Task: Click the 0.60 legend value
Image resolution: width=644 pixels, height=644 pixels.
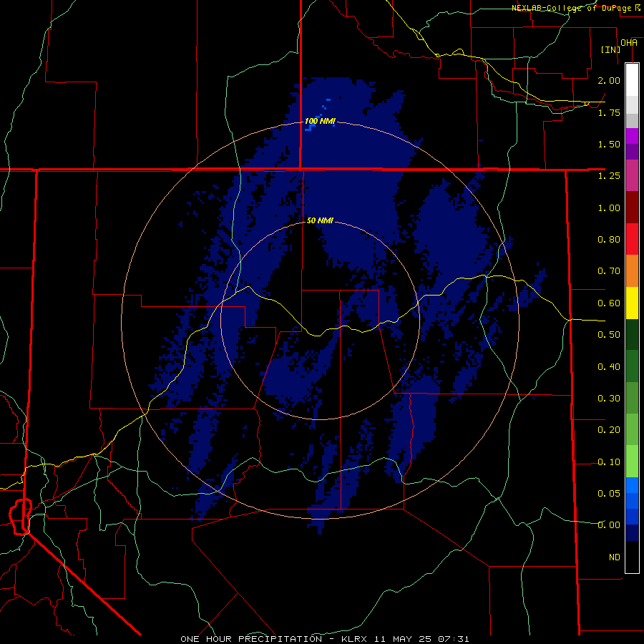Action: click(x=609, y=303)
